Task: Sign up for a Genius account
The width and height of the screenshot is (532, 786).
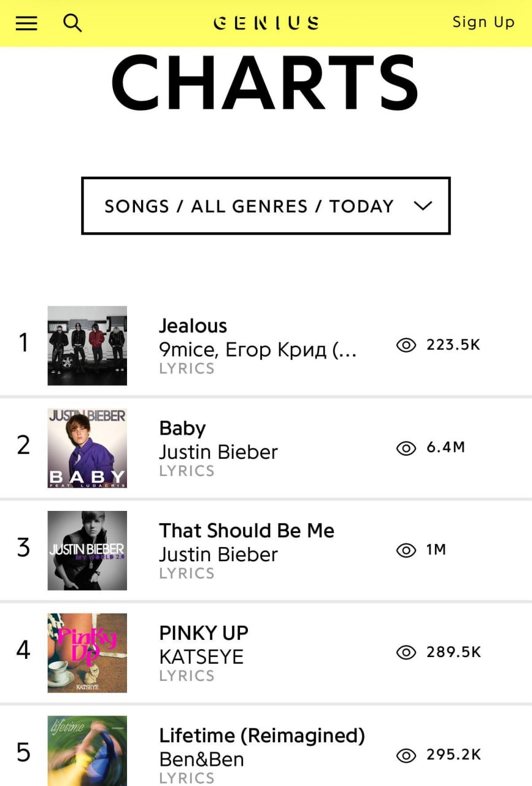Action: (x=483, y=23)
